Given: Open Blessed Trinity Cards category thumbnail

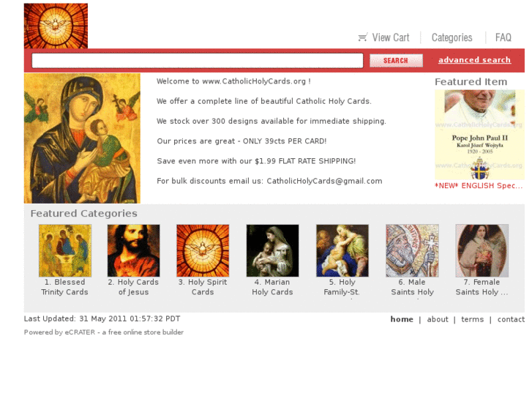Looking at the screenshot, I should (65, 250).
